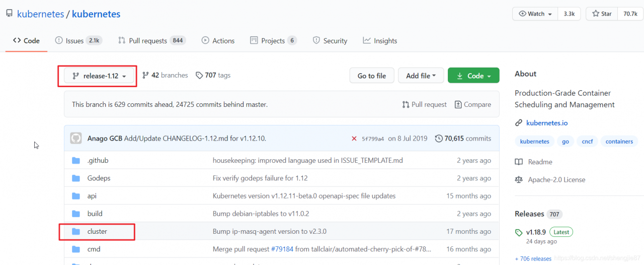Click the Anago GCB avatar icon

click(x=76, y=138)
